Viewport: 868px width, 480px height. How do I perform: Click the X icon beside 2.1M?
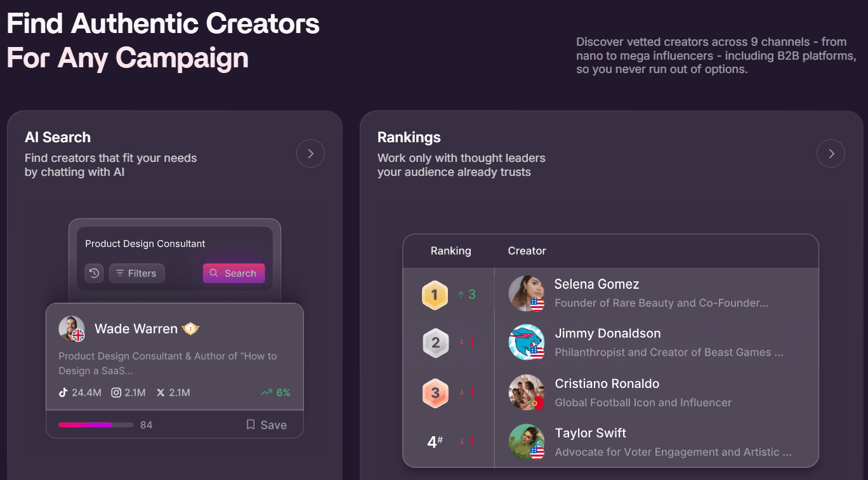(161, 392)
